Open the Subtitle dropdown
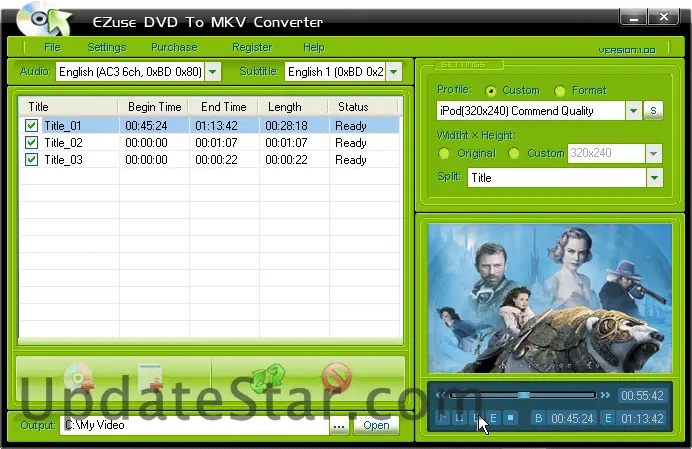The image size is (692, 449). pos(394,72)
